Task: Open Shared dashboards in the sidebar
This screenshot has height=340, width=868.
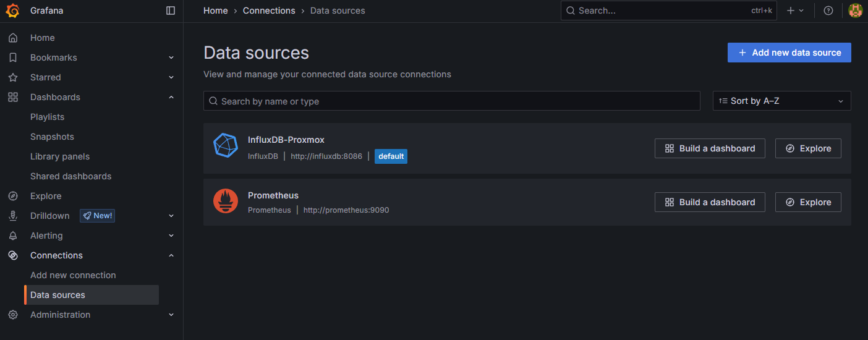Action: [71, 176]
